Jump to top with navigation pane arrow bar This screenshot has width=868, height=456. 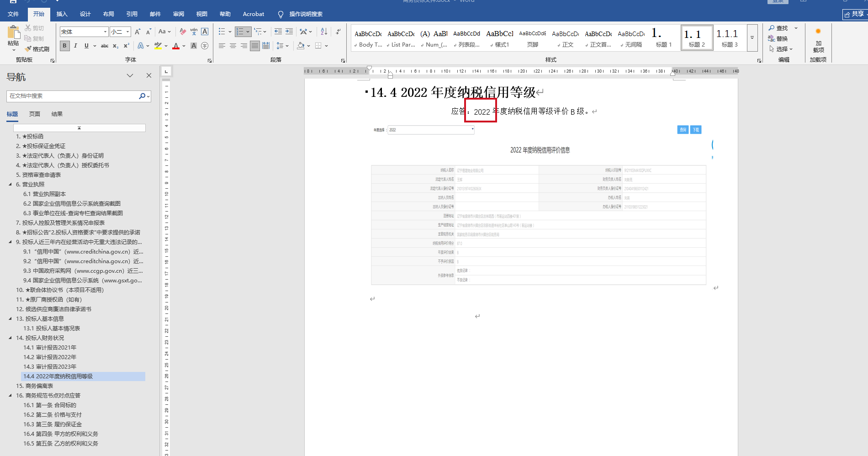(79, 128)
